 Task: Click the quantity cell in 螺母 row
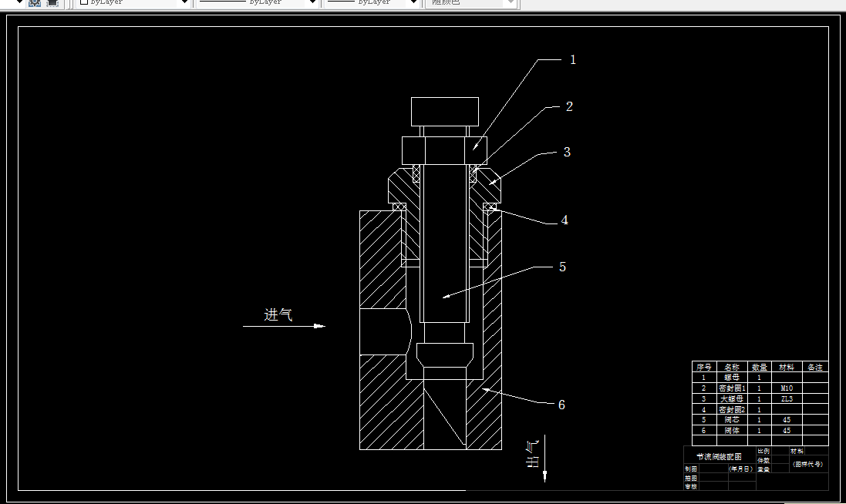pos(760,378)
